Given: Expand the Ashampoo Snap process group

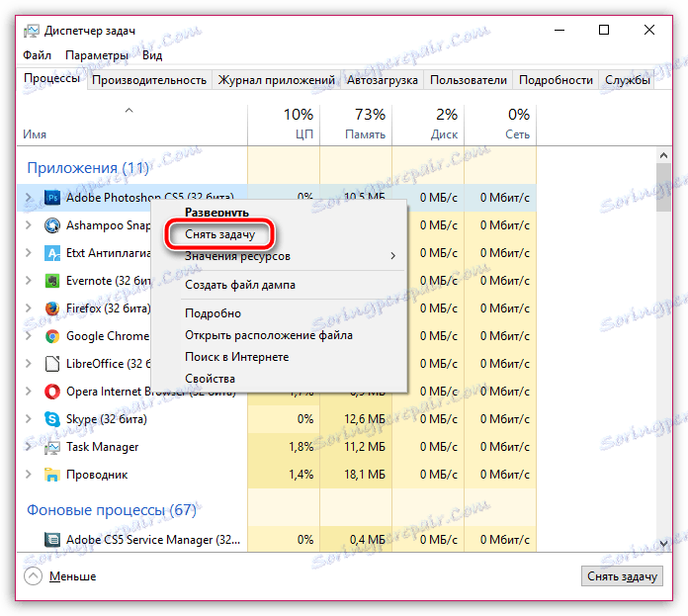Looking at the screenshot, I should pyautogui.click(x=29, y=225).
